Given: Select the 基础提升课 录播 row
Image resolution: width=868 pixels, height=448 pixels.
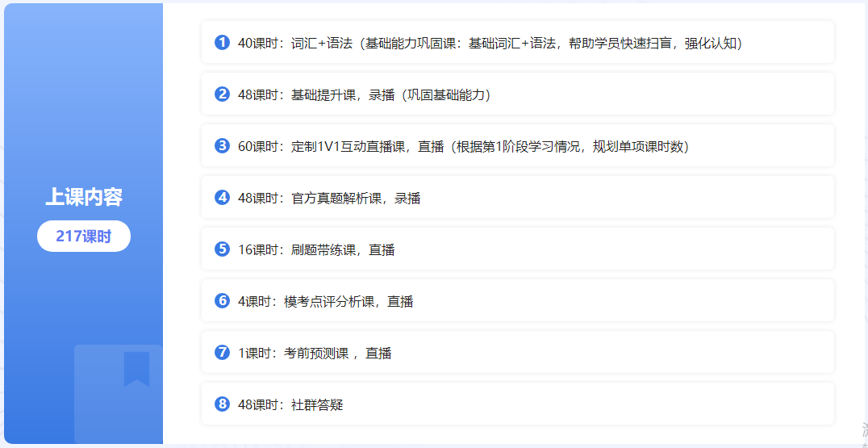Looking at the screenshot, I should 517,94.
